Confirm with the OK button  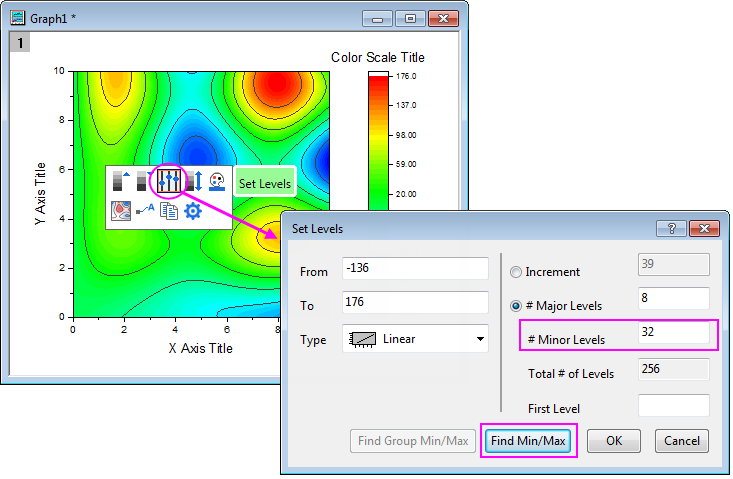tap(613, 441)
